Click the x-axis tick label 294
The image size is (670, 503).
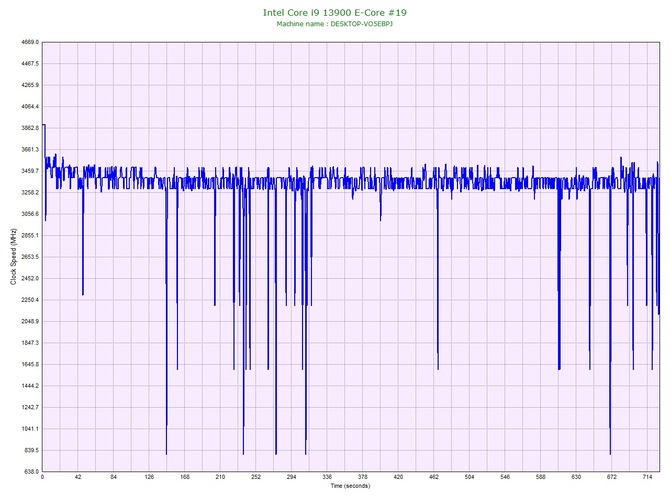(291, 477)
